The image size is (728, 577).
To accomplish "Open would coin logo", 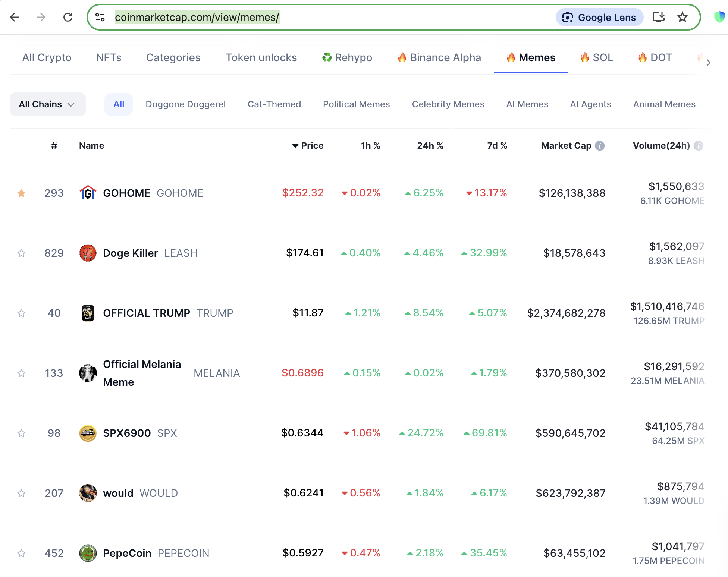I will (x=88, y=493).
